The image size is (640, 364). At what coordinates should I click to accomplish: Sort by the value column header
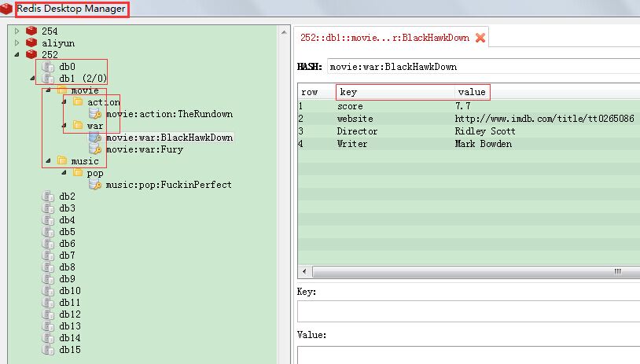pyautogui.click(x=472, y=92)
